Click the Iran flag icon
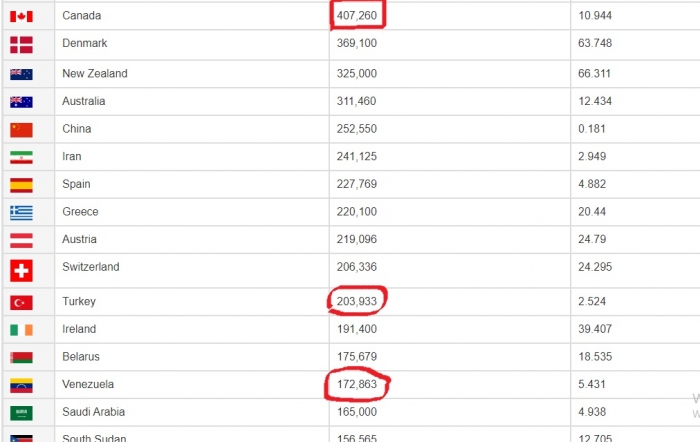Viewport: 700px width, 444px height. tap(21, 157)
